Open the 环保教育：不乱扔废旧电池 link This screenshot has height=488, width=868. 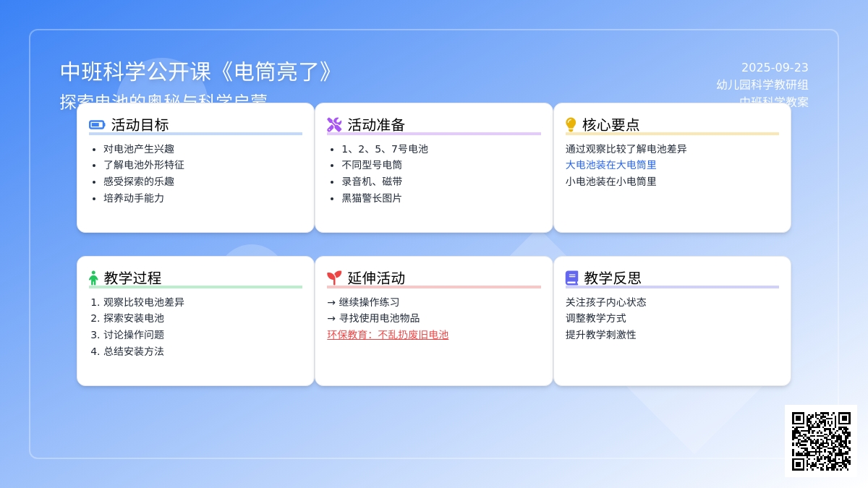(388, 335)
